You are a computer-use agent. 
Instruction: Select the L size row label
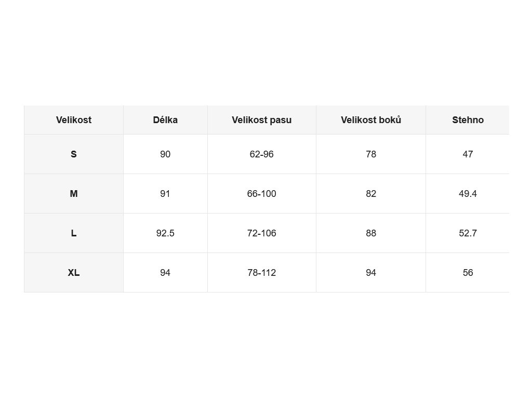coord(74,233)
